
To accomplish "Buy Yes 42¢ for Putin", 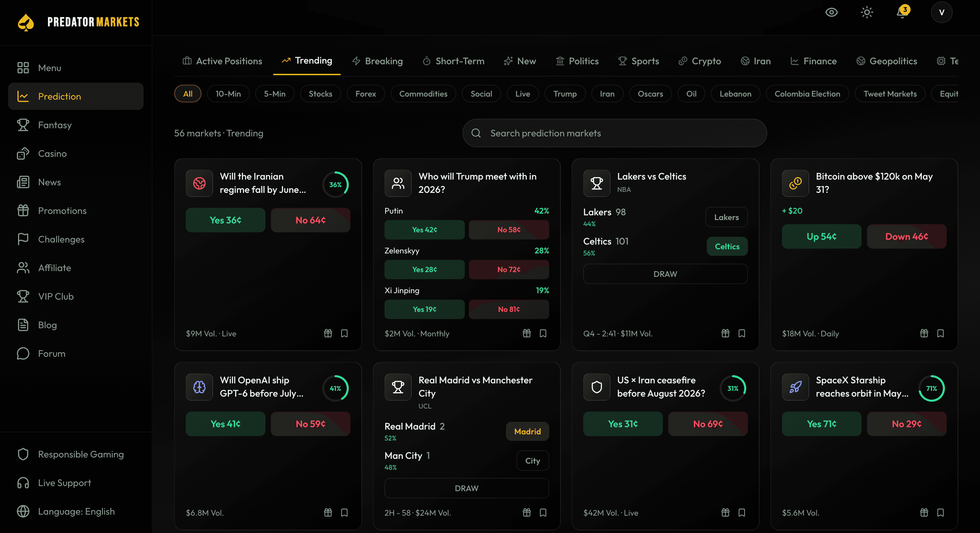I will coord(424,230).
